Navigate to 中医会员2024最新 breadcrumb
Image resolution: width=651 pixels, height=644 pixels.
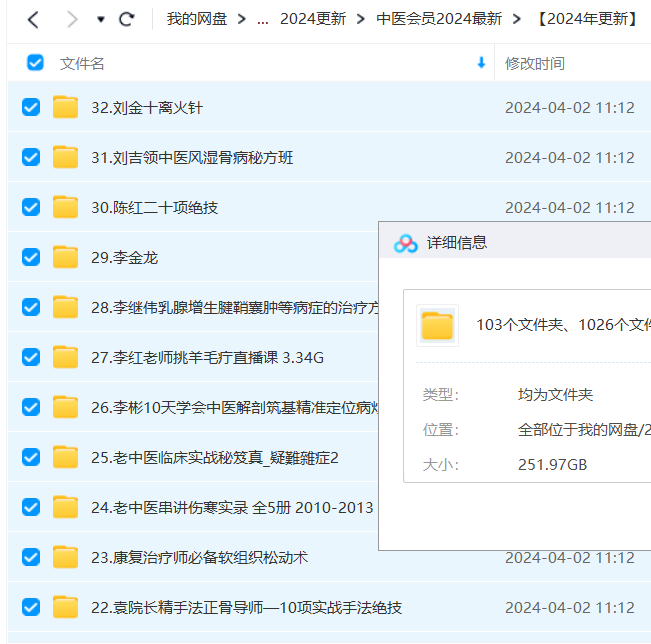coord(440,19)
